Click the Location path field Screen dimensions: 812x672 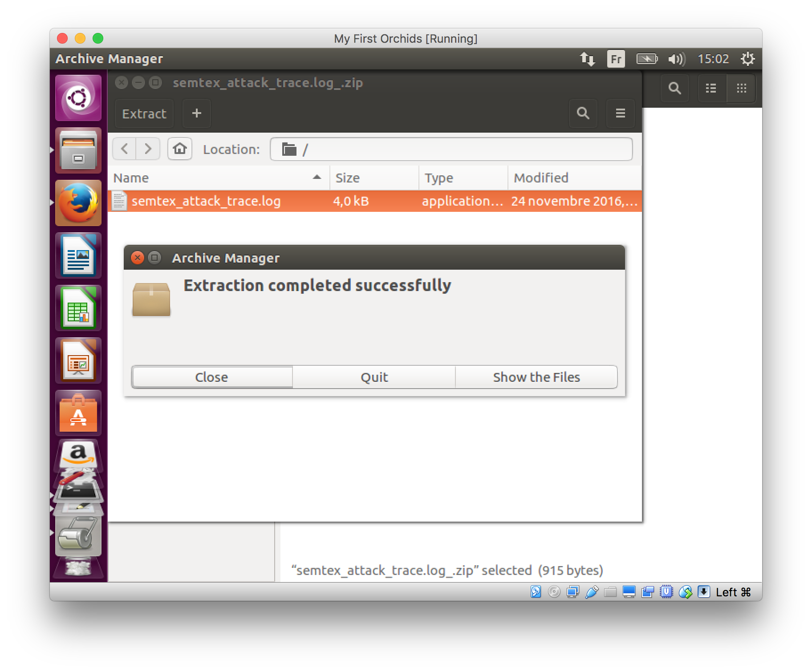tap(451, 149)
